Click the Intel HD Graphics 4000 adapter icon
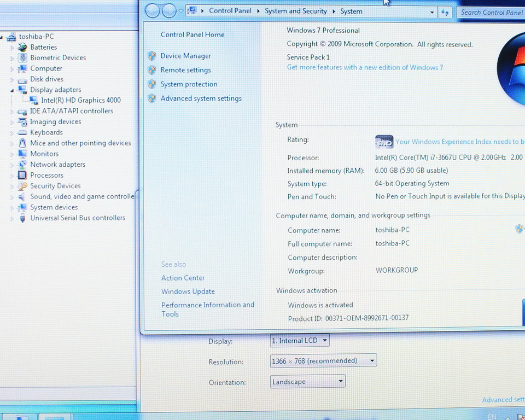The height and width of the screenshot is (420, 525). pyautogui.click(x=33, y=100)
